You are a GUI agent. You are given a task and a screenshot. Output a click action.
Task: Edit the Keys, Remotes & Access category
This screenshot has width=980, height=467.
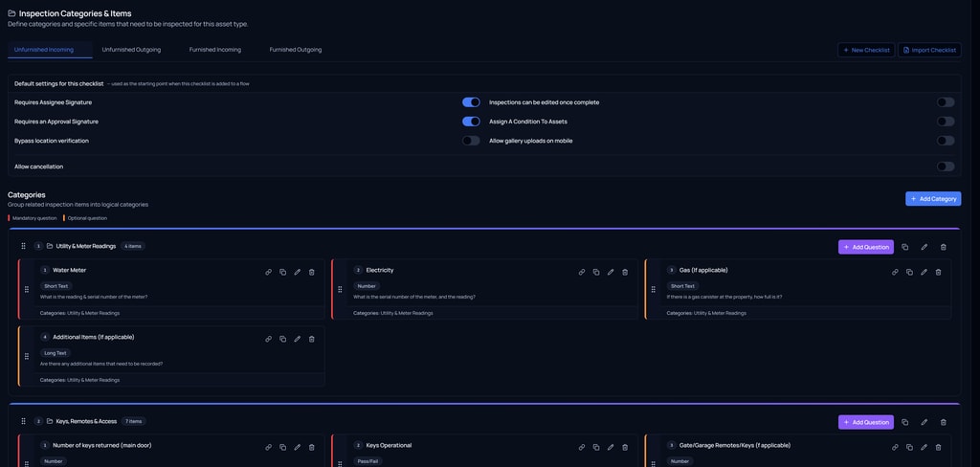[924, 422]
